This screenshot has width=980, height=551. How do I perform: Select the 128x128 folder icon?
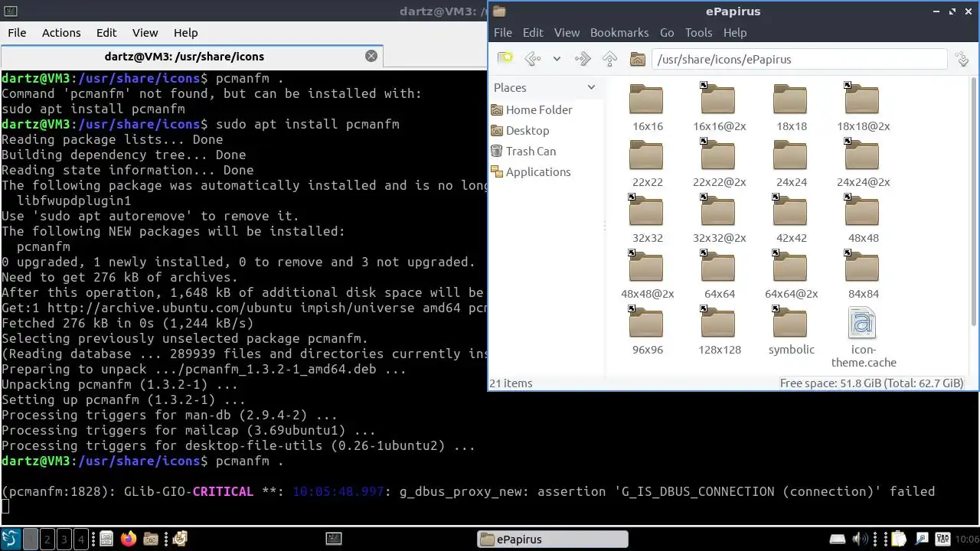(x=718, y=324)
